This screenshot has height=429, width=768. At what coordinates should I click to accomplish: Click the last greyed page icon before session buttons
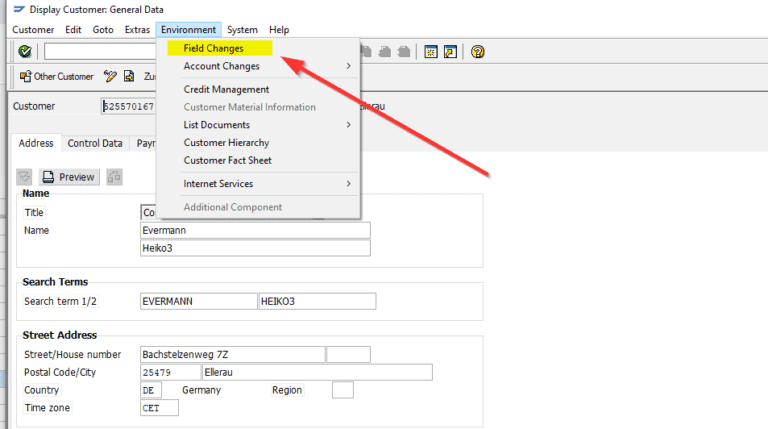pyautogui.click(x=404, y=51)
